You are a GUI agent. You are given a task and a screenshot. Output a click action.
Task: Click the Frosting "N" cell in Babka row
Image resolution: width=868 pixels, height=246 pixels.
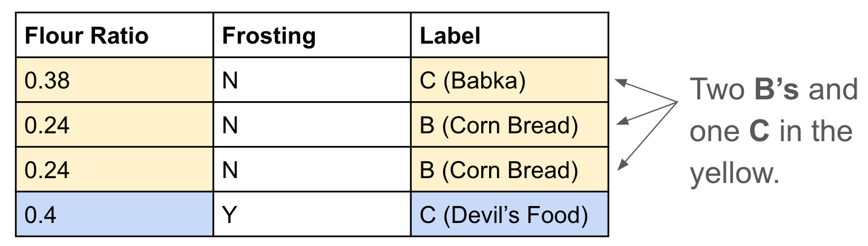[x=230, y=81]
